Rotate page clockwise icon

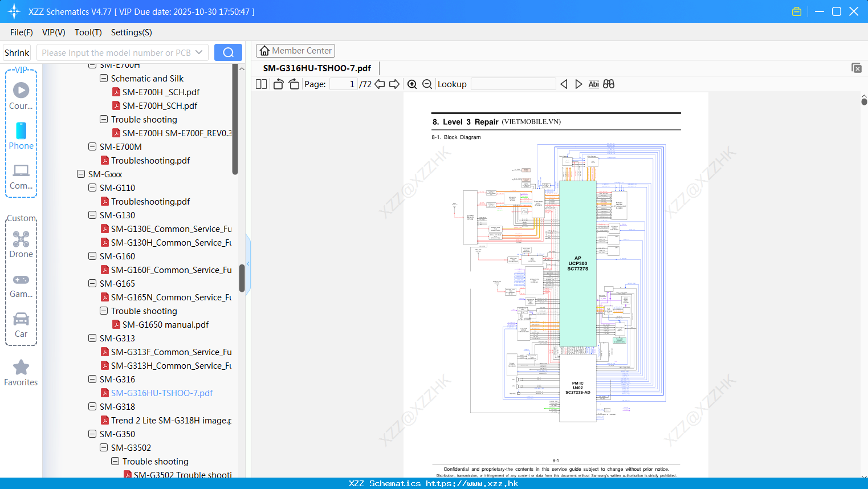tap(294, 84)
